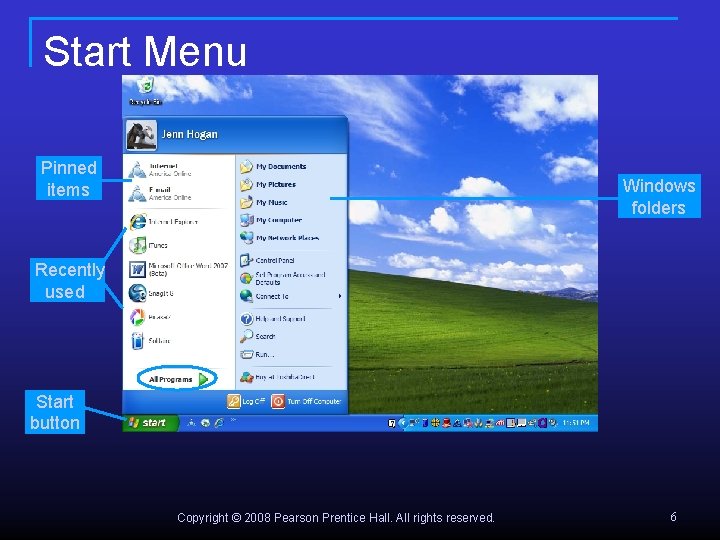Expand the Quick Launch overflow chevron

[x=233, y=420]
